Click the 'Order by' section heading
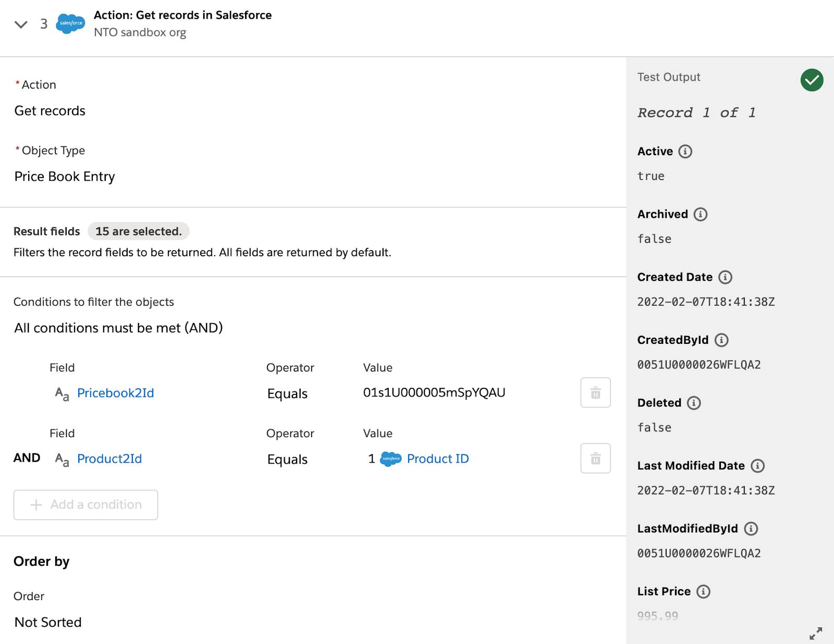The image size is (834, 644). 41,561
